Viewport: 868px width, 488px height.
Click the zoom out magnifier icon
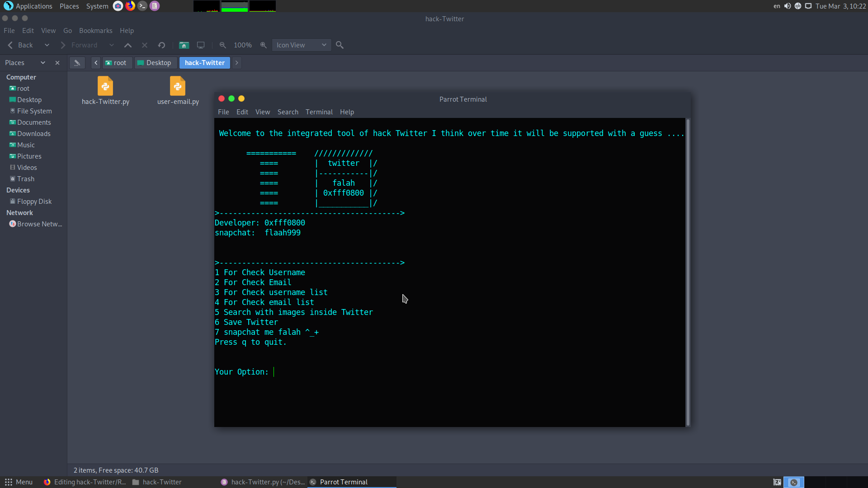point(222,45)
